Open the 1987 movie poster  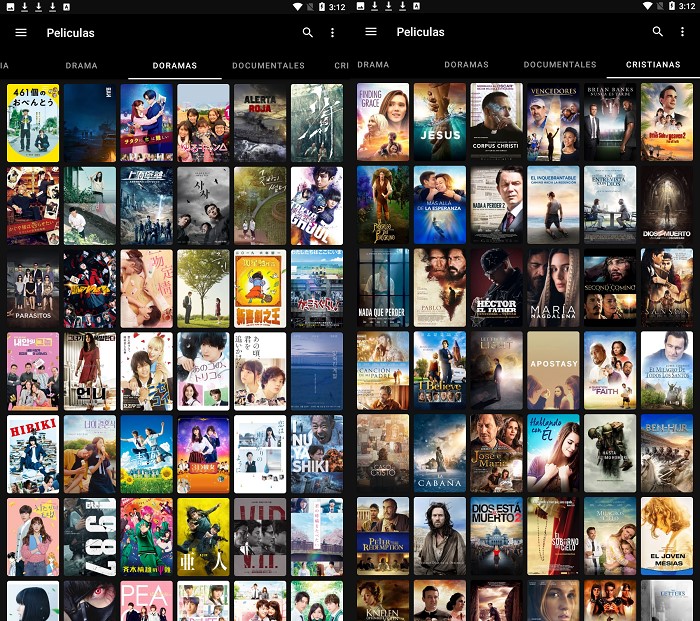(90, 537)
